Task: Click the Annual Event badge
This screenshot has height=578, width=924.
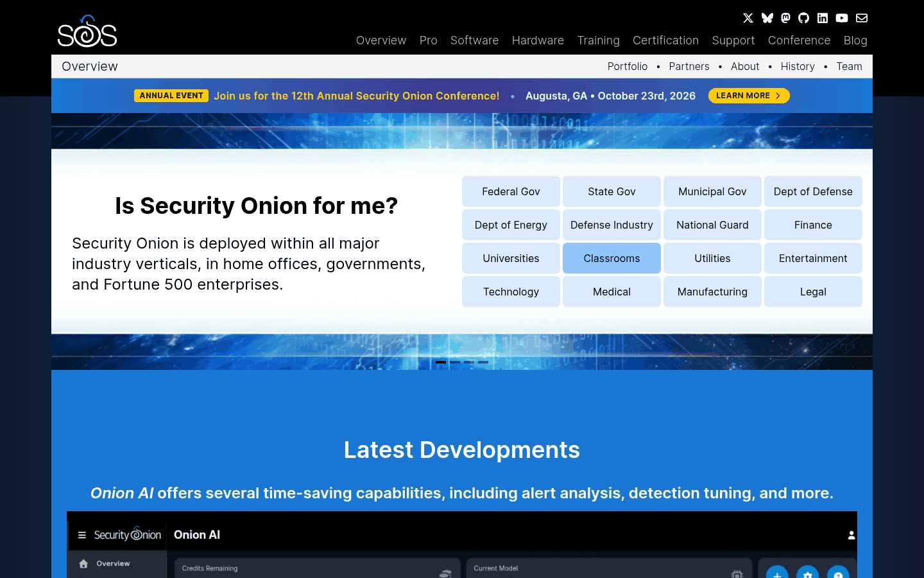Action: [x=171, y=96]
